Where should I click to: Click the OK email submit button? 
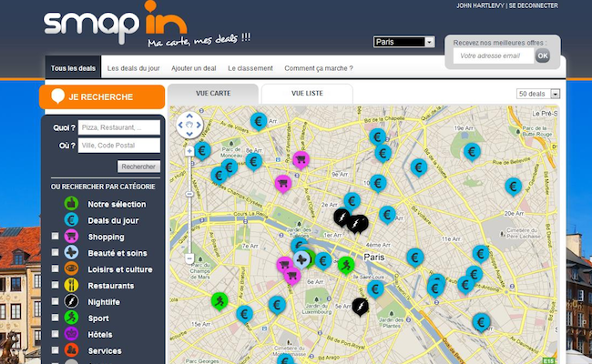click(x=543, y=56)
